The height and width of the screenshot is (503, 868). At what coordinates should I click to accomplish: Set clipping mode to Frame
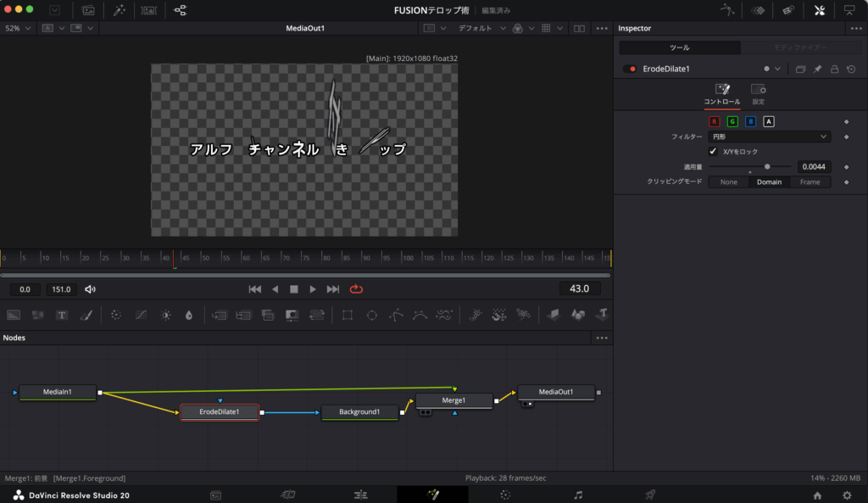(810, 182)
